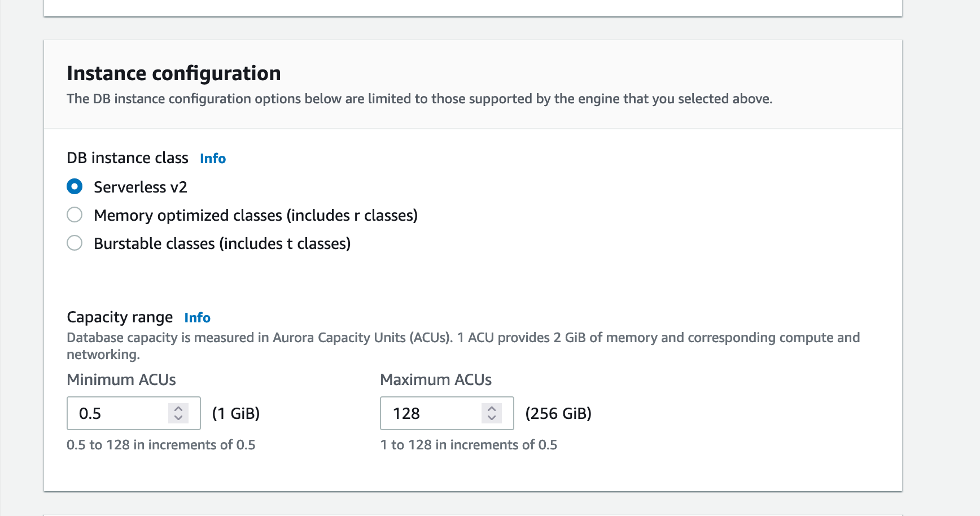This screenshot has width=980, height=516.
Task: Decrease Minimum ACUs with the down arrow
Action: [x=178, y=418]
